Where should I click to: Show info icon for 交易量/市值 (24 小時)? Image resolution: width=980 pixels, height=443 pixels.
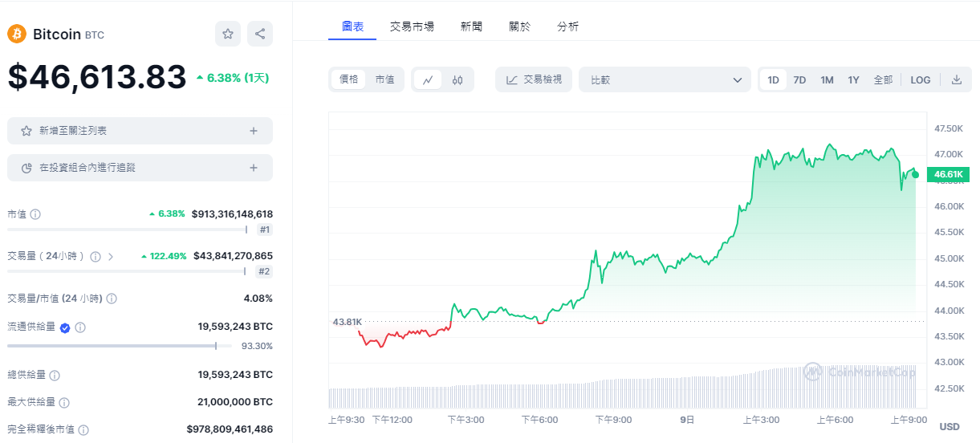112,299
